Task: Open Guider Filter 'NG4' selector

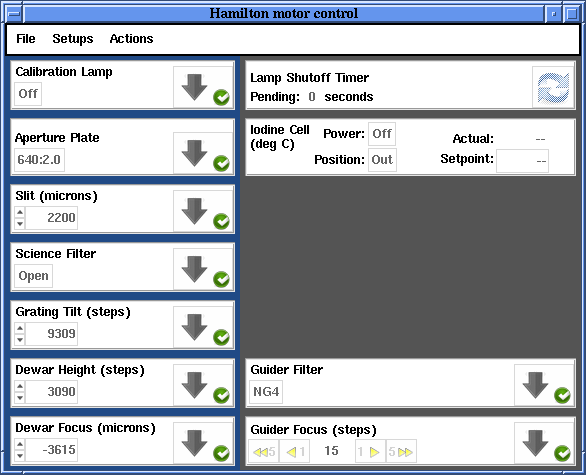Action: pyautogui.click(x=266, y=392)
